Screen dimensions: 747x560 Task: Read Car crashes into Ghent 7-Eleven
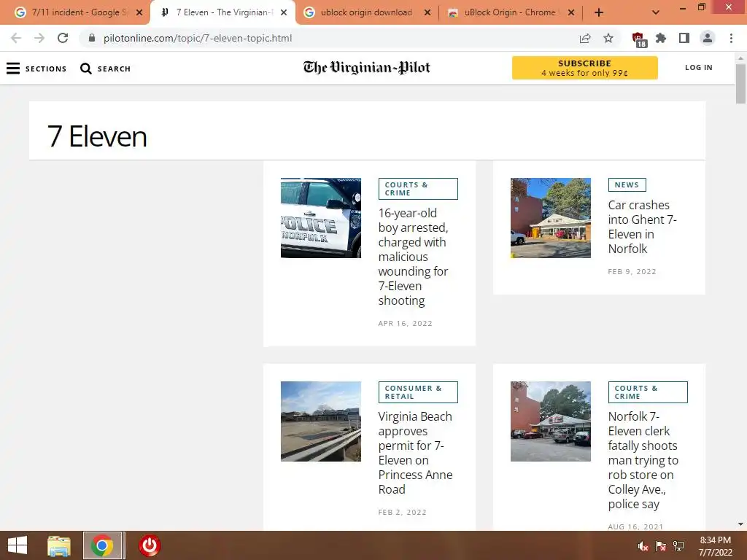[642, 227]
